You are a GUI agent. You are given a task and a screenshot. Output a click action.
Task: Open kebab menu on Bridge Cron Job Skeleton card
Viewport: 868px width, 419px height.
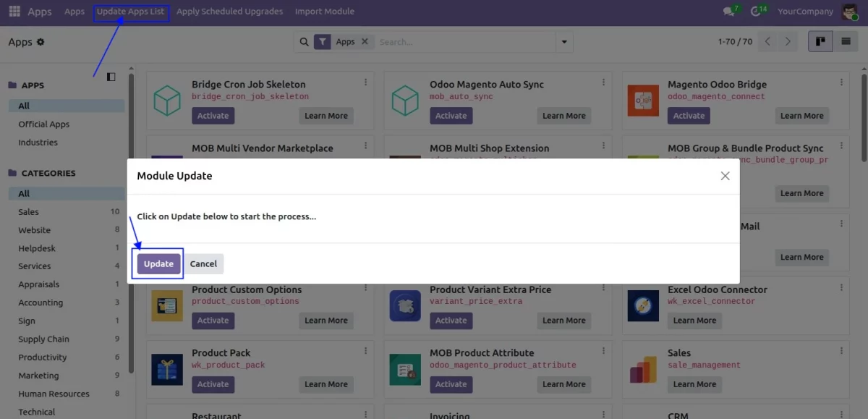click(365, 82)
